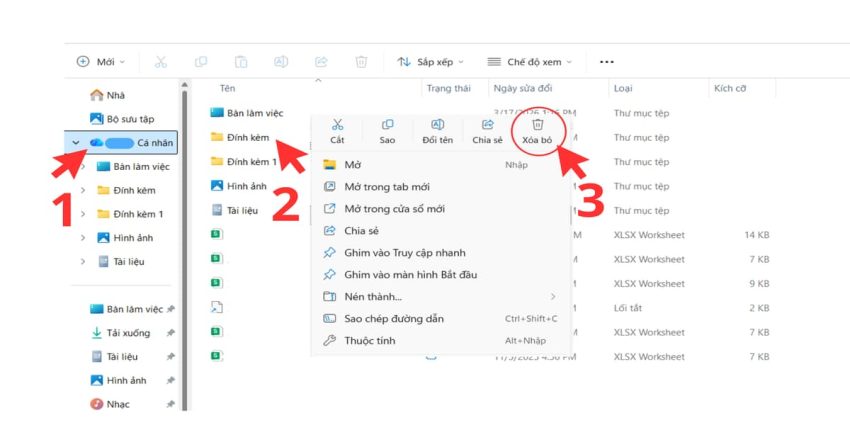Expand Tài liệu in the sidebar tree
Screen dimensions: 850x425
pyautogui.click(x=83, y=261)
